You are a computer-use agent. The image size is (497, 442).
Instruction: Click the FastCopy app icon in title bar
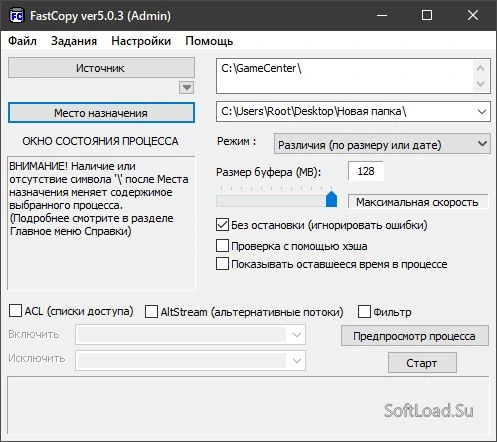pyautogui.click(x=16, y=15)
